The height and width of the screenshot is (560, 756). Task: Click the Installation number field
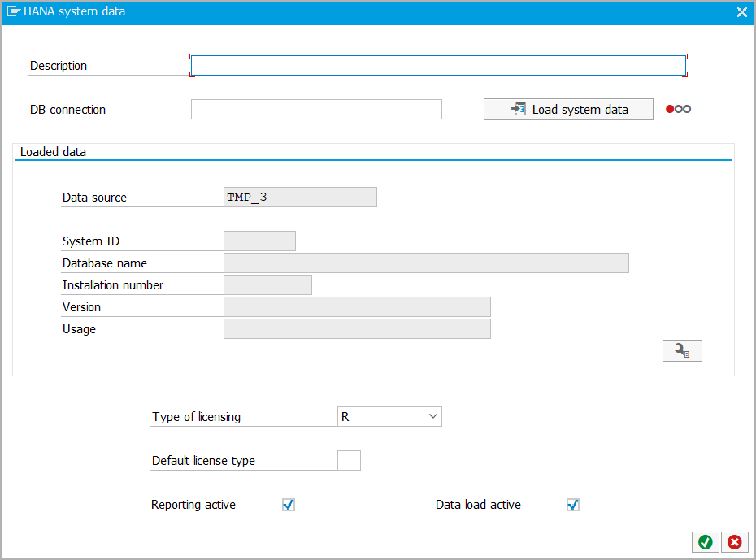pyautogui.click(x=267, y=284)
